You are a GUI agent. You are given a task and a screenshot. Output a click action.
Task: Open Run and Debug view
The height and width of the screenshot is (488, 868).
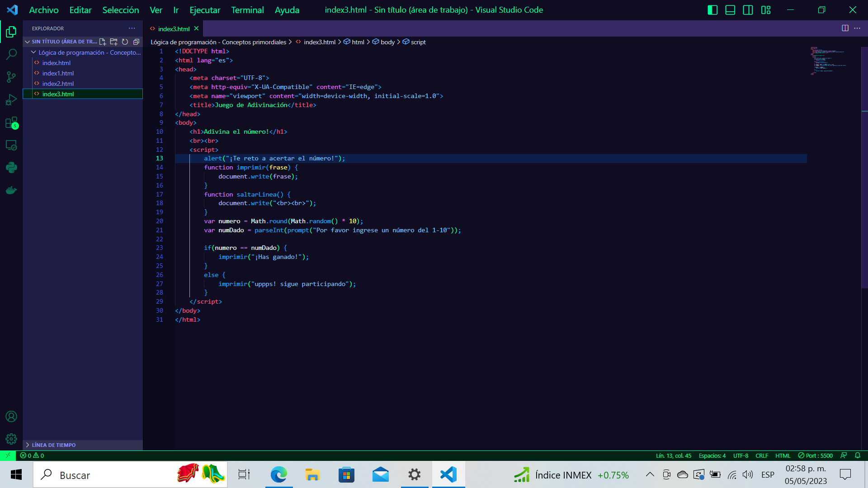11,100
